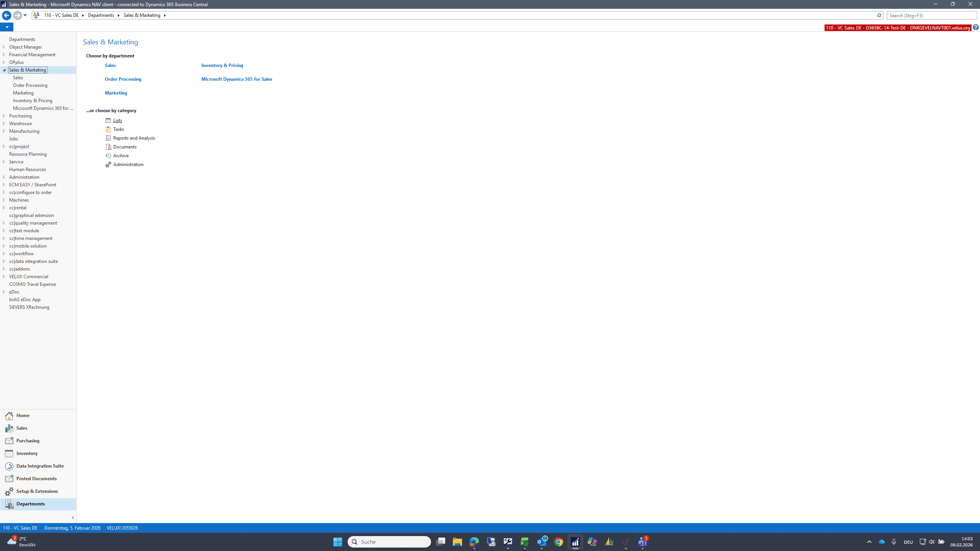Viewport: 980px width, 551px height.
Task: Click the Tasks category icon
Action: coord(108,129)
